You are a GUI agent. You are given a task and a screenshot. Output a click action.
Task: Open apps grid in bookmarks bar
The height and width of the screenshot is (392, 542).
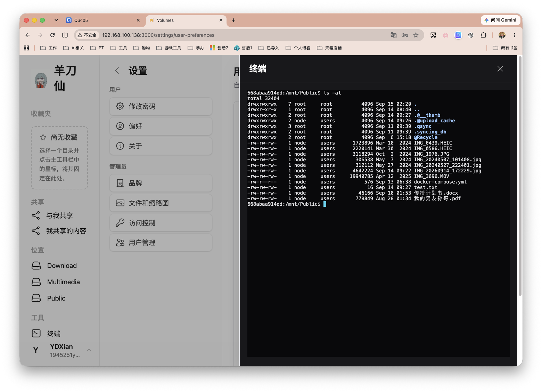pos(26,48)
